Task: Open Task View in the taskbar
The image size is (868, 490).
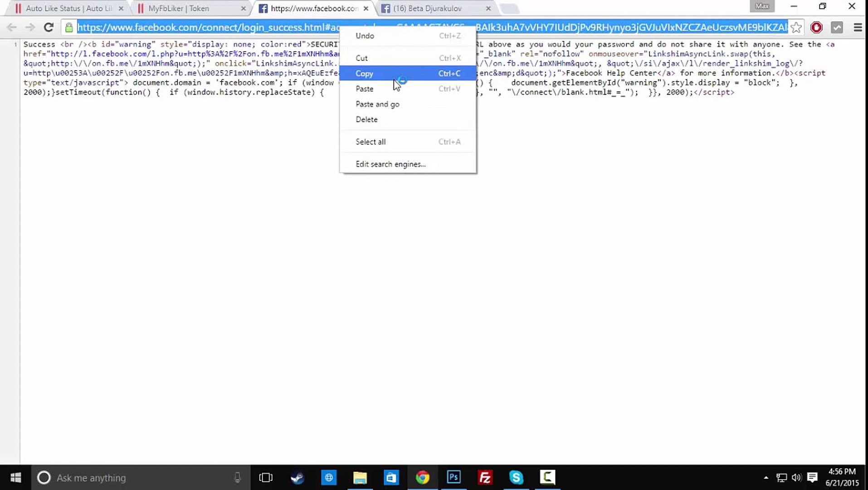Action: [x=266, y=477]
